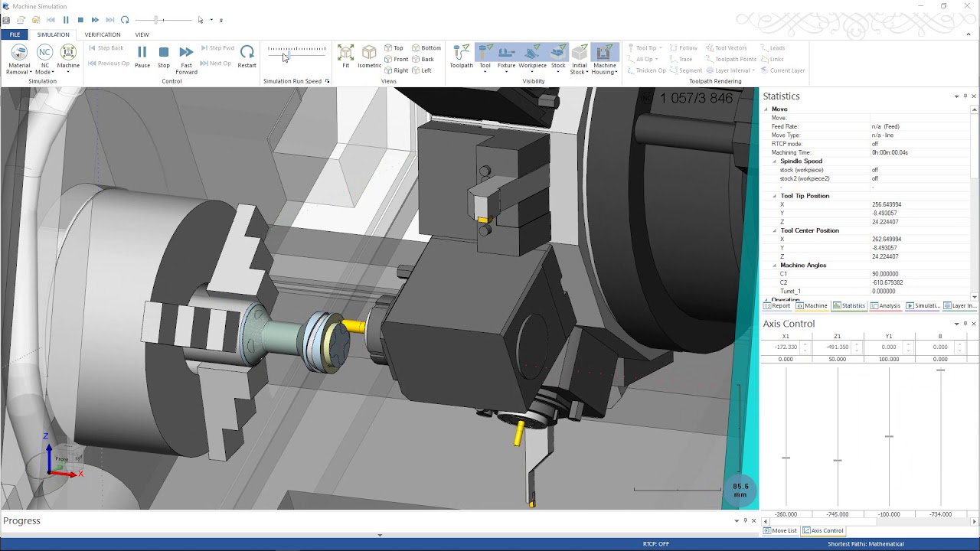The image size is (980, 551).
Task: Open the FILE menu
Action: (x=15, y=34)
